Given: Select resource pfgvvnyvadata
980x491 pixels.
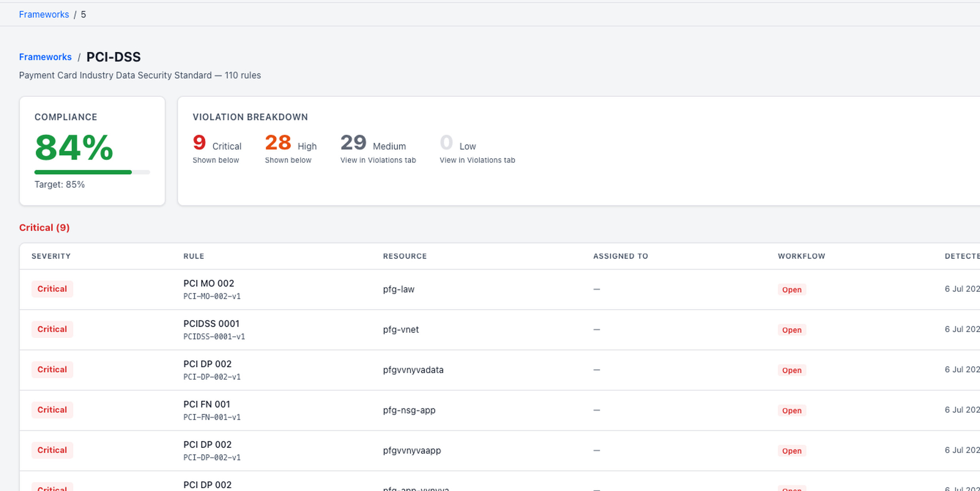Looking at the screenshot, I should click(413, 370).
